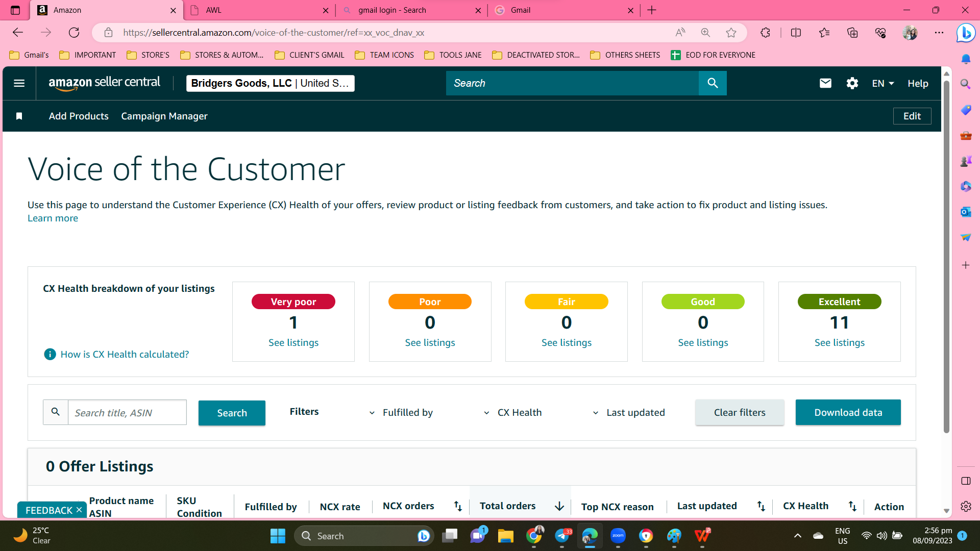
Task: Click the zoom magnifier in address bar
Action: tap(705, 33)
